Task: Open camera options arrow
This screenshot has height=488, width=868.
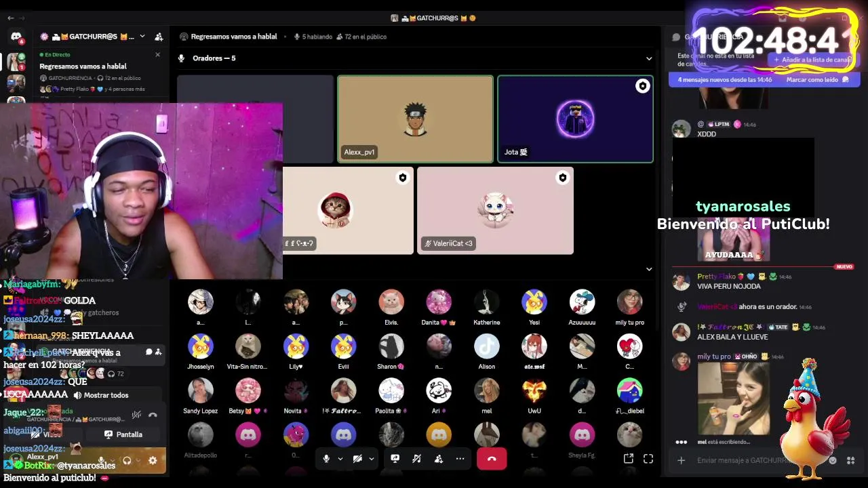Action: (372, 459)
